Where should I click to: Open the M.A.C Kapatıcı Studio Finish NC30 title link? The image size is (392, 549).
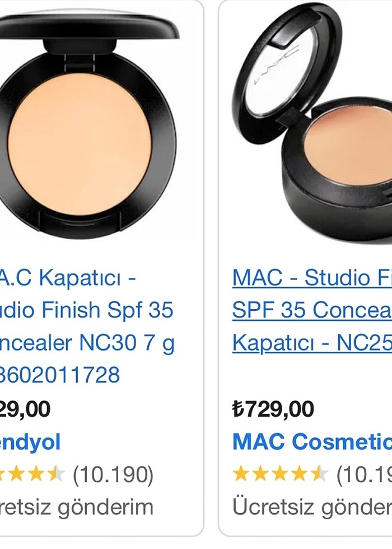pos(86,326)
